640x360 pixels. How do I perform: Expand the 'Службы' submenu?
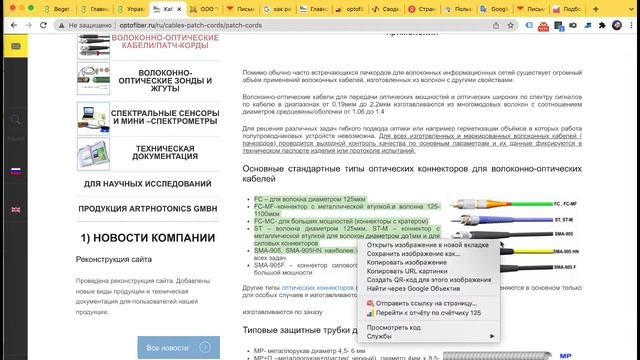tap(428, 336)
